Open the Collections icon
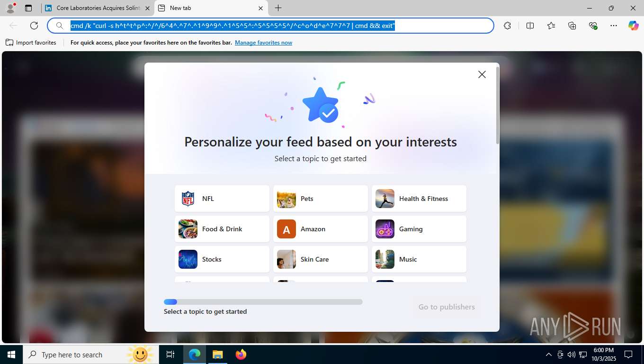This screenshot has height=364, width=644. point(572,26)
